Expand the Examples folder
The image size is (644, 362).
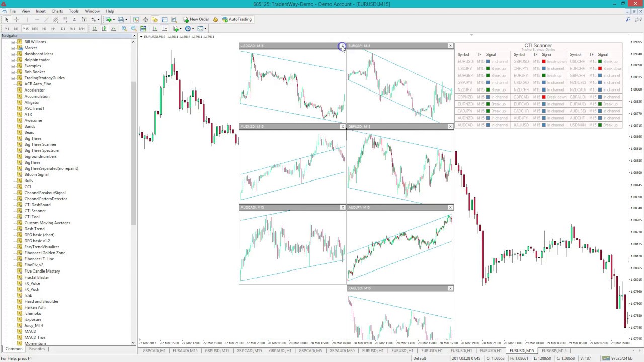(x=13, y=66)
